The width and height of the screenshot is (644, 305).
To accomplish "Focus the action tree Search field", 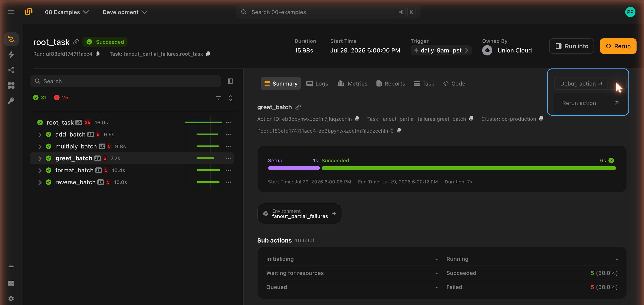I will [x=125, y=81].
